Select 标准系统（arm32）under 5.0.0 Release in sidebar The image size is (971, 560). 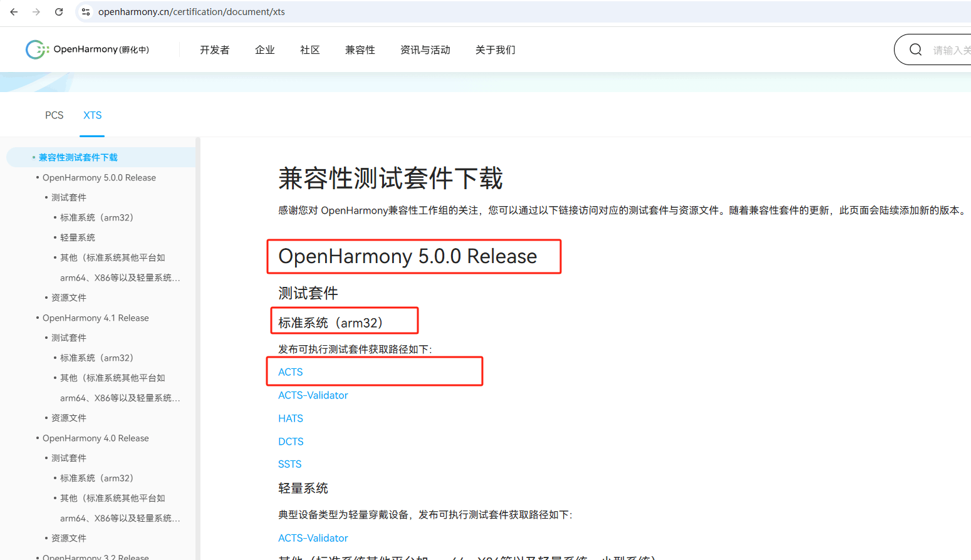coord(96,217)
